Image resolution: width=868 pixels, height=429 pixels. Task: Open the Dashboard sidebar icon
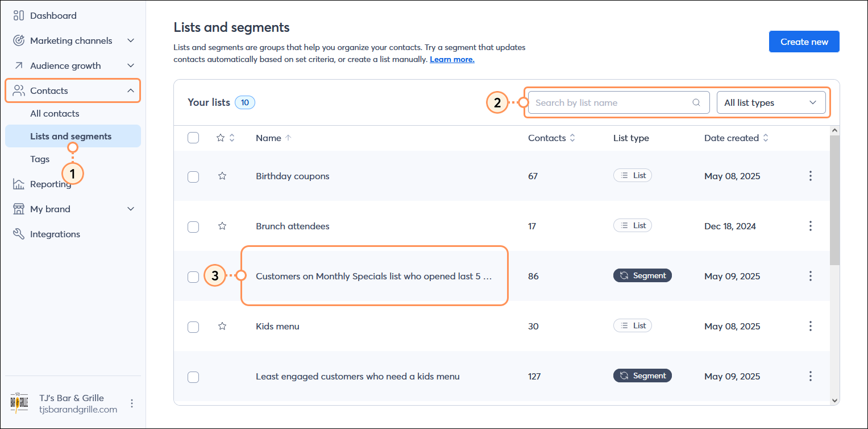(19, 15)
